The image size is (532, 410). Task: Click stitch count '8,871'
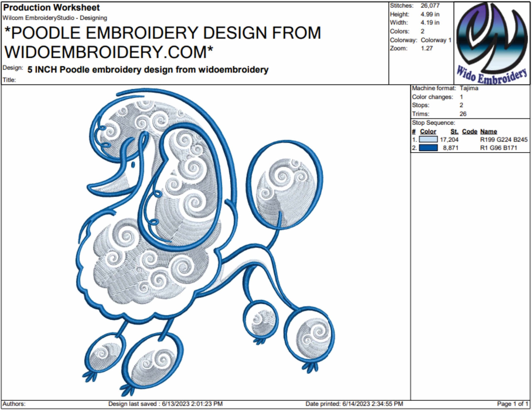451,148
